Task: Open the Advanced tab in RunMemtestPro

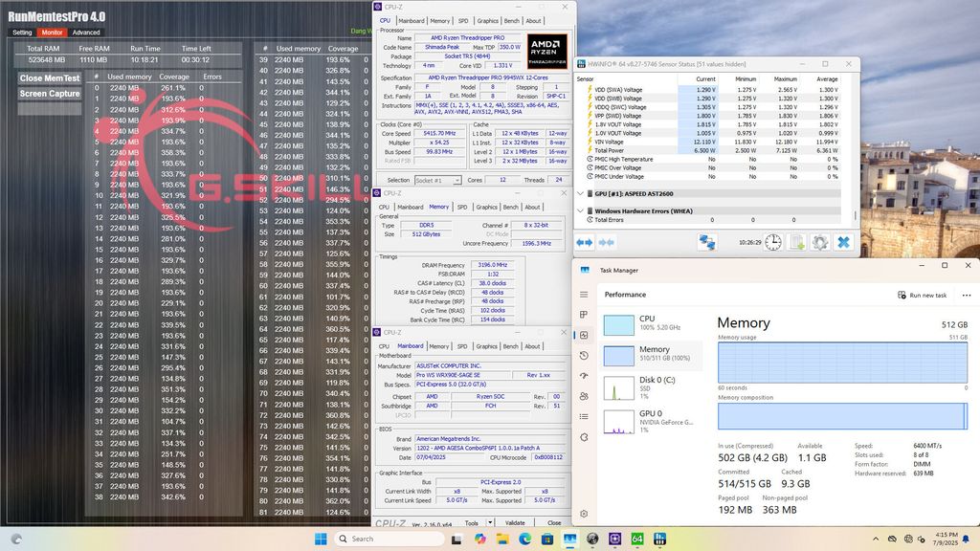Action: tap(85, 32)
